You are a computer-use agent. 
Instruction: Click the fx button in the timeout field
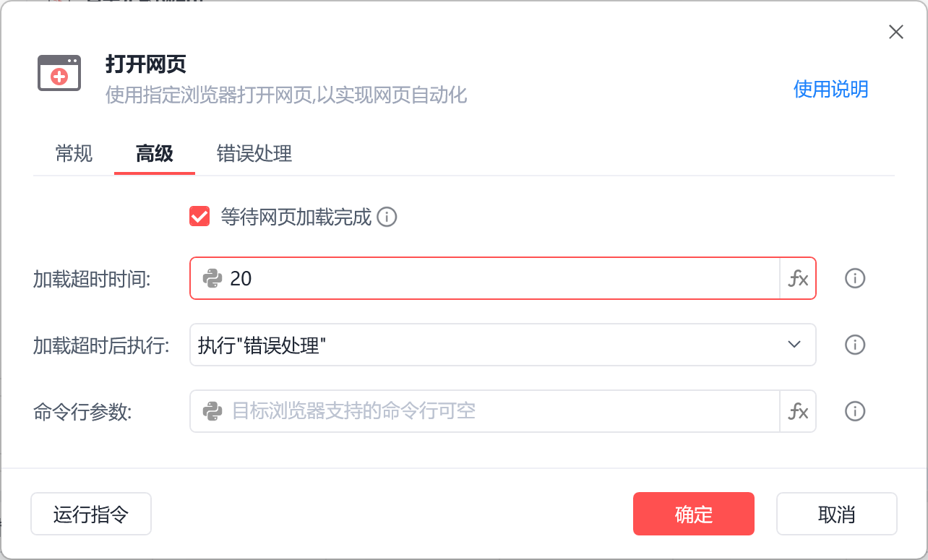pyautogui.click(x=798, y=278)
